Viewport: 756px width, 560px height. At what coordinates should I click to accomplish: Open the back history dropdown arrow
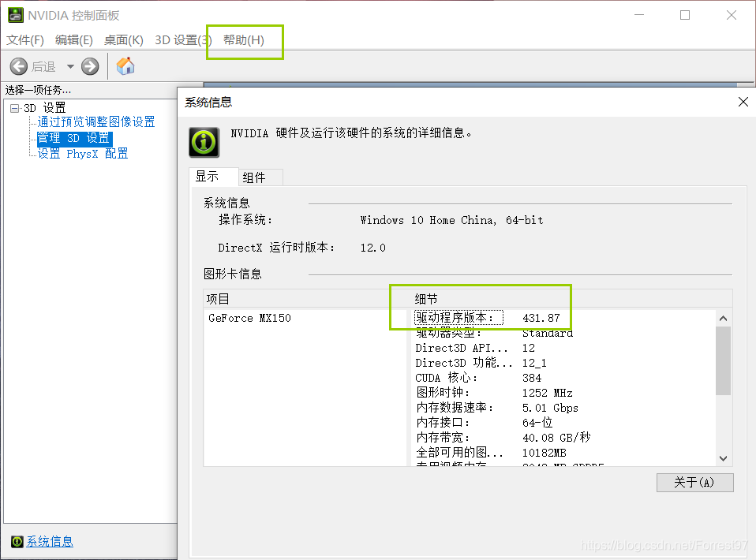70,66
